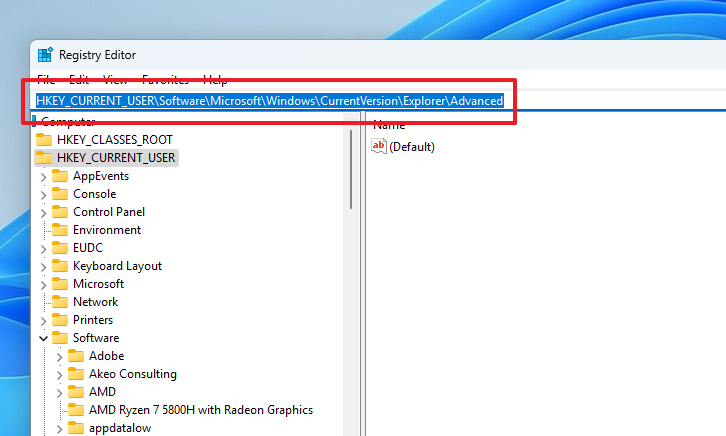Image resolution: width=726 pixels, height=436 pixels.
Task: Click the AMD folder icon
Action: click(x=76, y=392)
